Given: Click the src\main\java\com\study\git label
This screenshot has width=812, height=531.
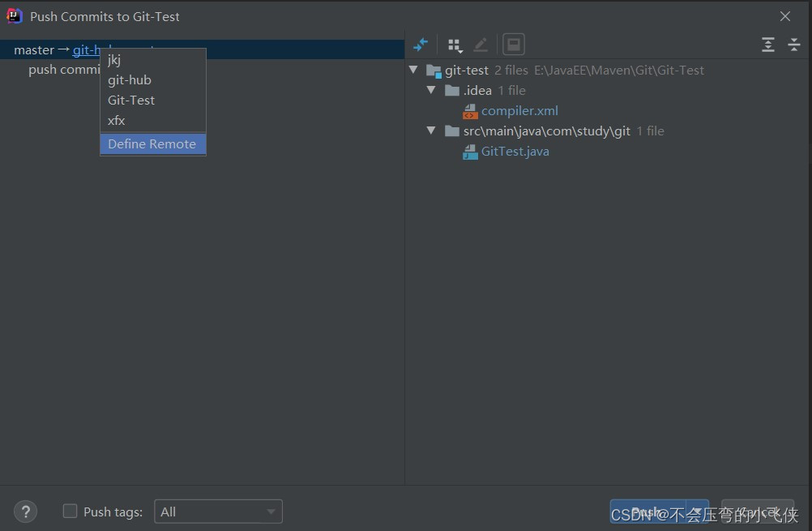Looking at the screenshot, I should click(547, 131).
